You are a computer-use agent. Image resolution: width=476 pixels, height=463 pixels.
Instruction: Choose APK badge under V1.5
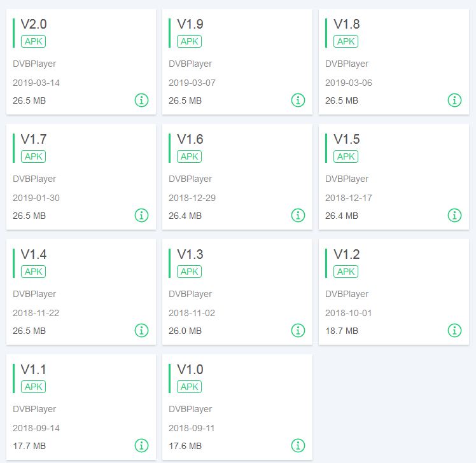coord(346,156)
